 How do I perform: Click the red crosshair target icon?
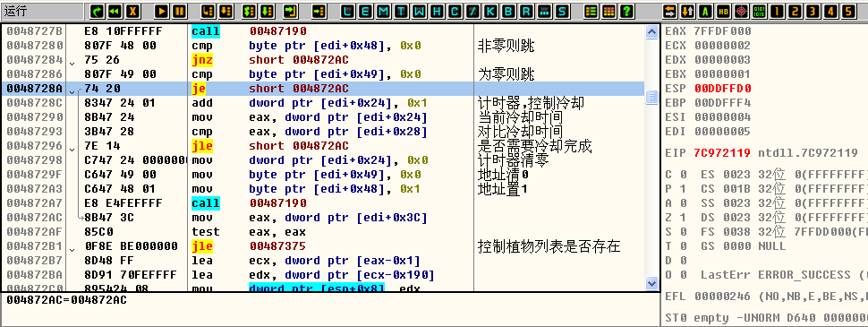741,11
